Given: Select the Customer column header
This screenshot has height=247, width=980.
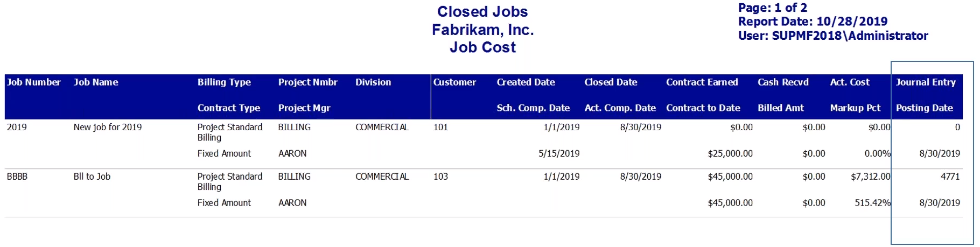Looking at the screenshot, I should click(x=455, y=82).
